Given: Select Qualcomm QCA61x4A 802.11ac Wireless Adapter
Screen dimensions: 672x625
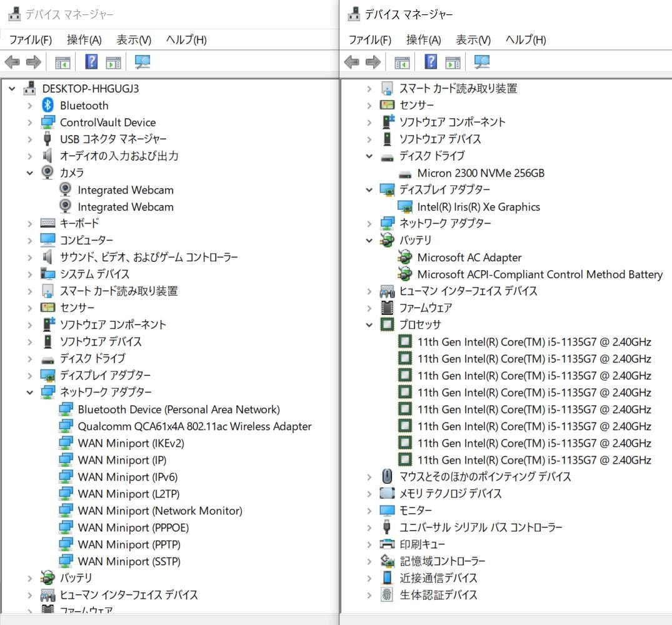Looking at the screenshot, I should [194, 426].
